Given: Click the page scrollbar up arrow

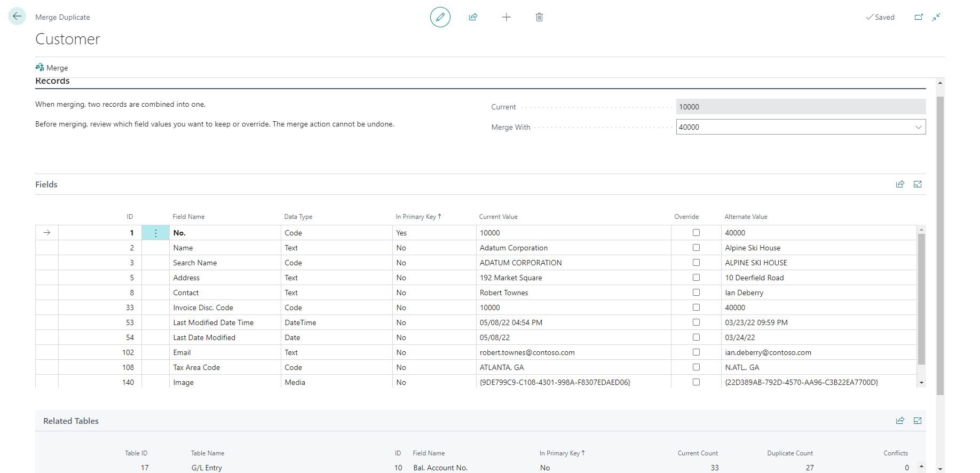Looking at the screenshot, I should click(940, 83).
